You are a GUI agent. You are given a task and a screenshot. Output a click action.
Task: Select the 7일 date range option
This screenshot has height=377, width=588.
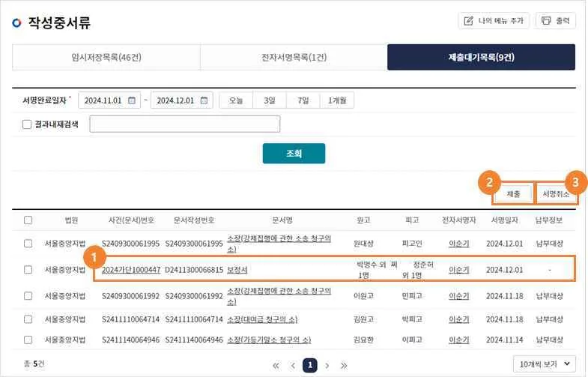(303, 100)
